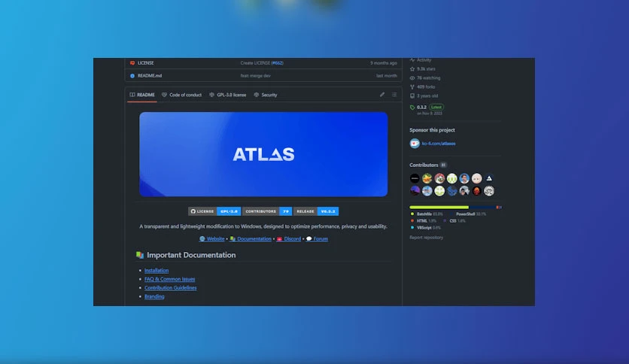Open commit link #662

(277, 63)
